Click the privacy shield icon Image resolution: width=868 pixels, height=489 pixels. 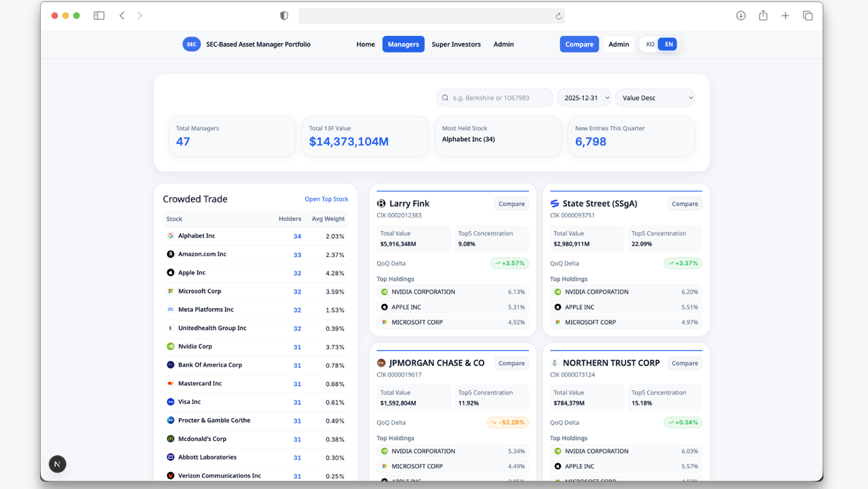284,16
